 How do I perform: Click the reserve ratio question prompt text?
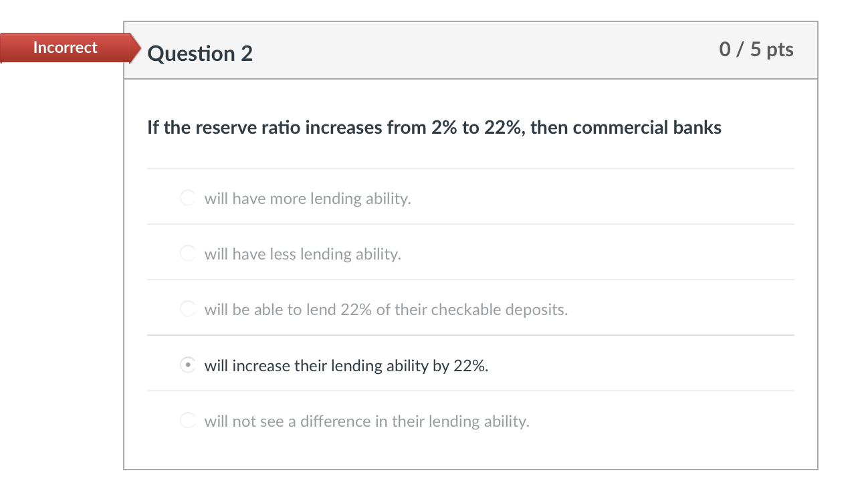[x=435, y=128]
